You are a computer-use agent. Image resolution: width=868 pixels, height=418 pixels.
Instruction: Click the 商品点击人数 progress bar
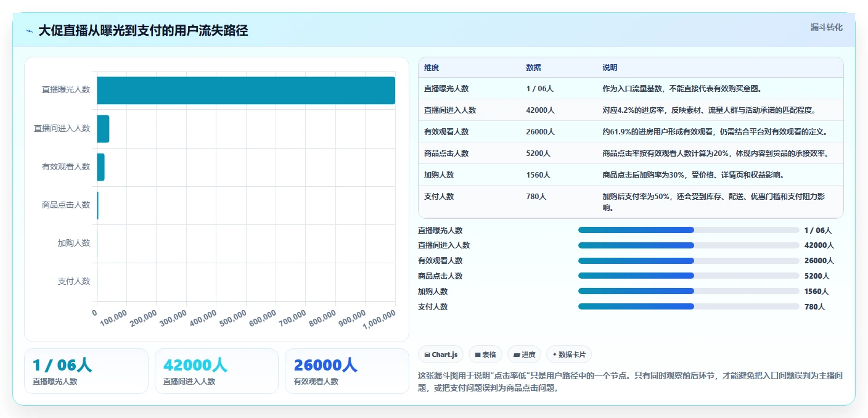tap(689, 276)
